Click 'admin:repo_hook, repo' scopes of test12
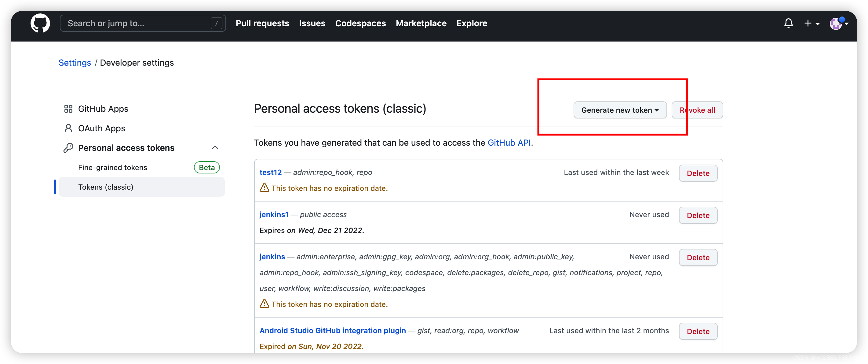 (333, 172)
